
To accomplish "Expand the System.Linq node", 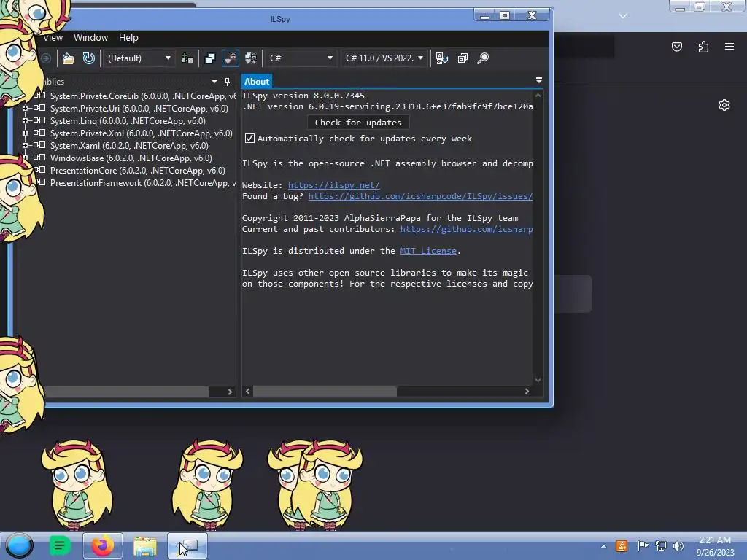I will click(x=25, y=121).
